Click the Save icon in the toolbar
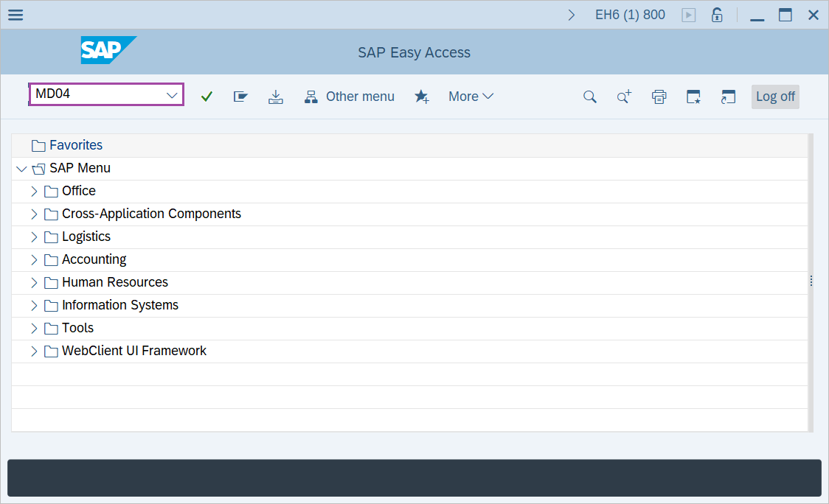The height and width of the screenshot is (504, 829). pos(276,96)
